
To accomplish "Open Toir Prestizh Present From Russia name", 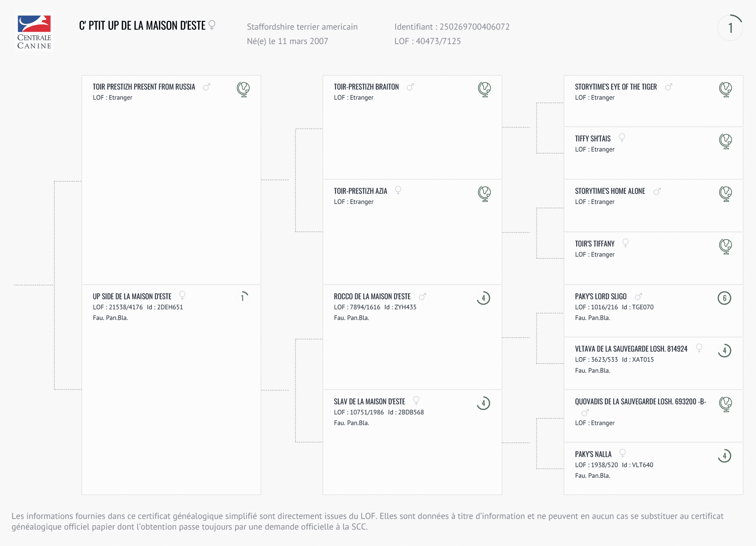I will tap(144, 87).
